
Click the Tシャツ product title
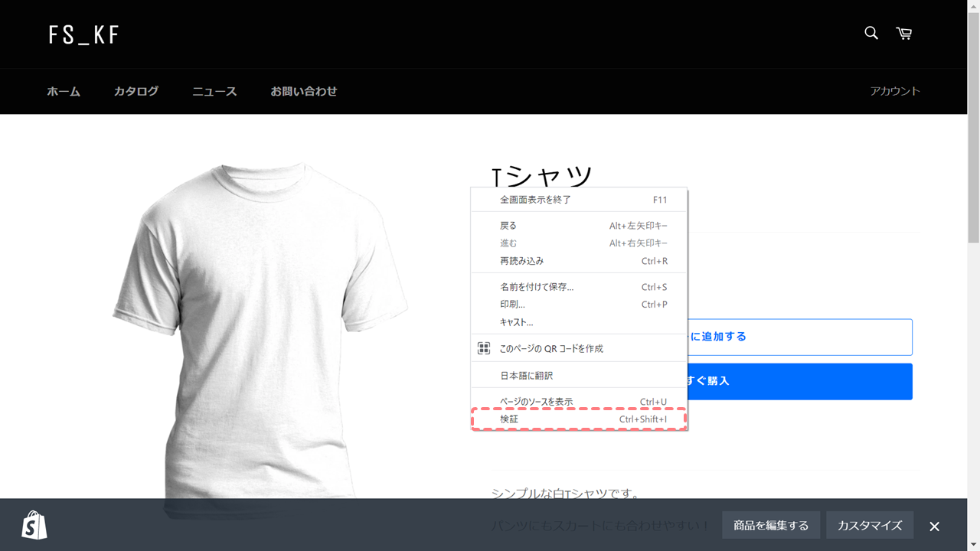542,176
